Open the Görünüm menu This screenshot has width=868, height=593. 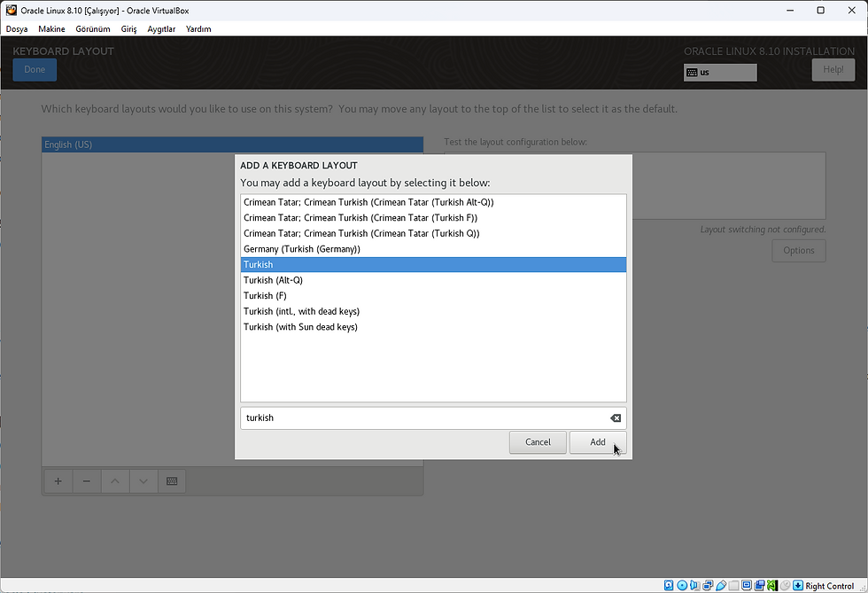[92, 29]
